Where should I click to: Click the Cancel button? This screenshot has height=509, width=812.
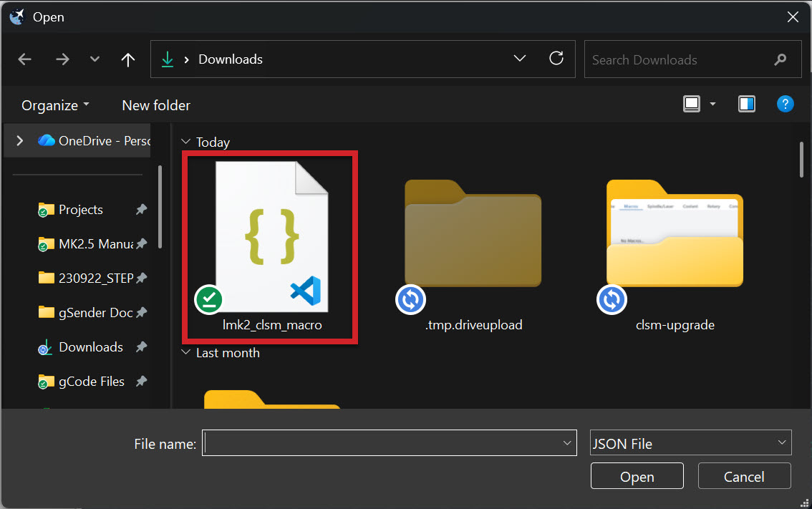[744, 476]
